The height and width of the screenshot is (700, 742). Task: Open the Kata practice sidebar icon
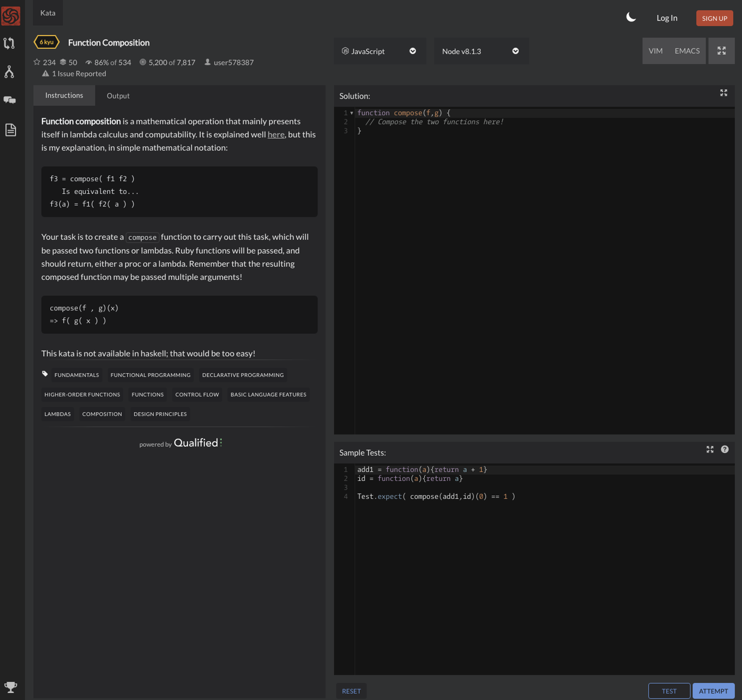point(9,43)
